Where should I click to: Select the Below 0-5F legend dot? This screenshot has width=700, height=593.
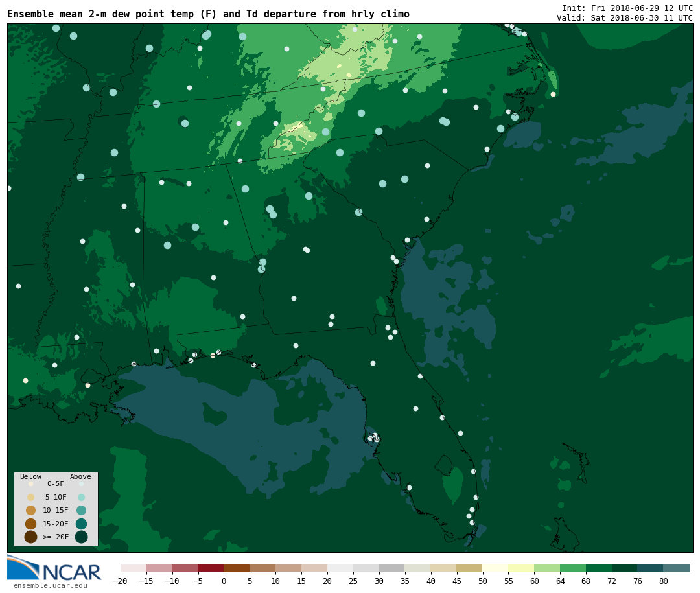31,483
